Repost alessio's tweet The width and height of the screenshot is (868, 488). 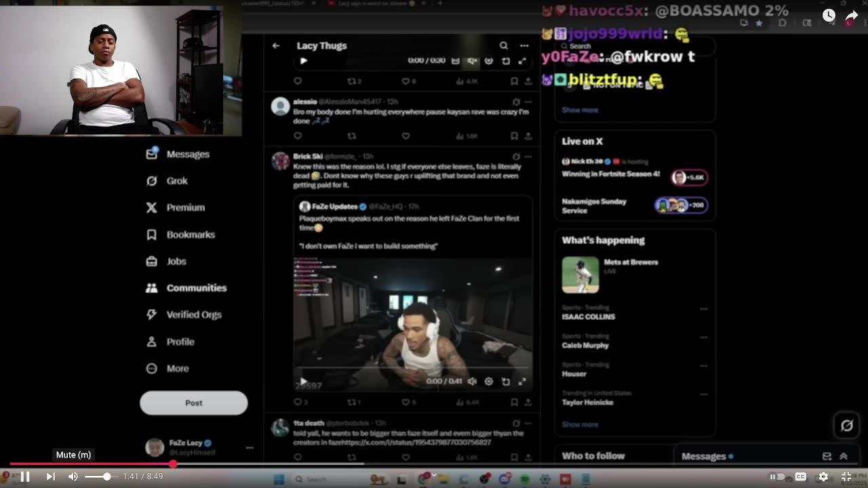(351, 136)
